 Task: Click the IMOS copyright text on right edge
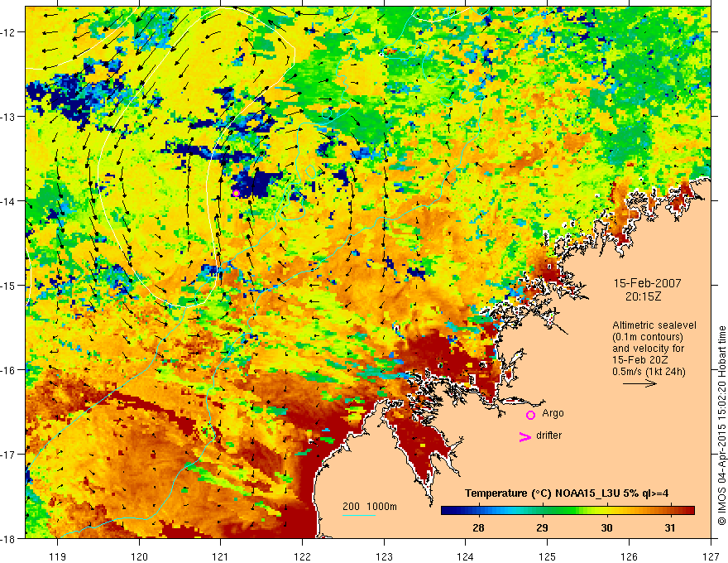point(721,426)
